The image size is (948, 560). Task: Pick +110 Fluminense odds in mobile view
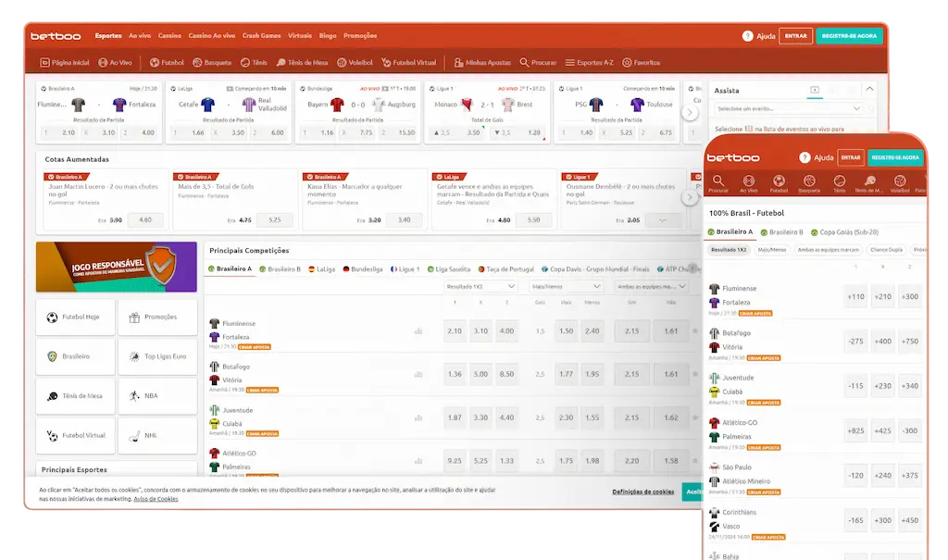[x=855, y=297]
